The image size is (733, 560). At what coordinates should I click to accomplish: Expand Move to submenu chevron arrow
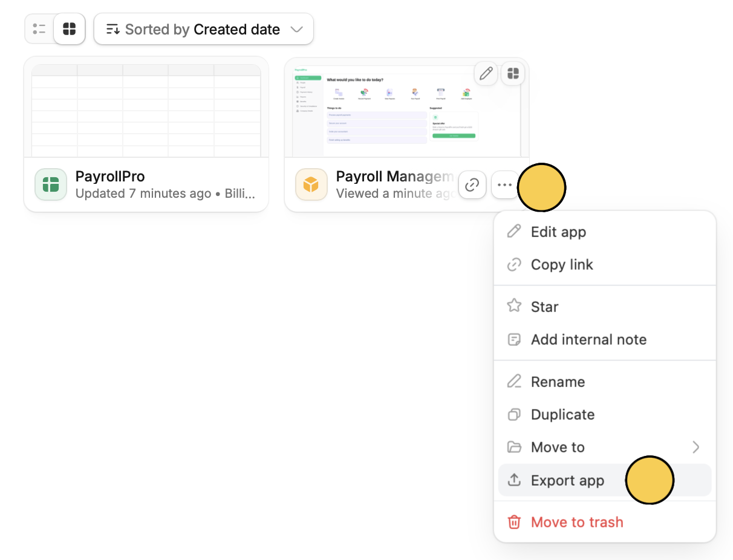point(696,447)
